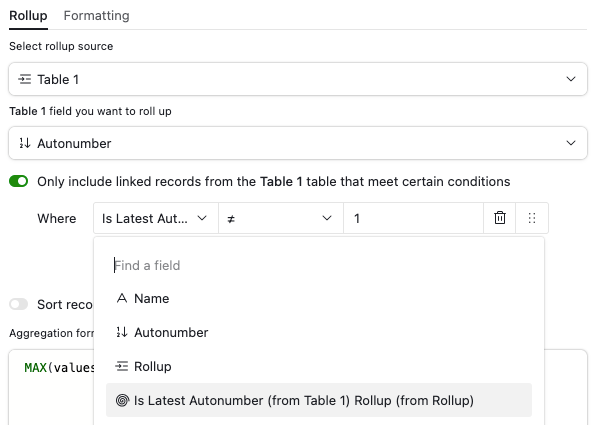Choose Is Latest Autonumber Rollup option
Viewport: 602px width, 425px height.
pos(319,400)
